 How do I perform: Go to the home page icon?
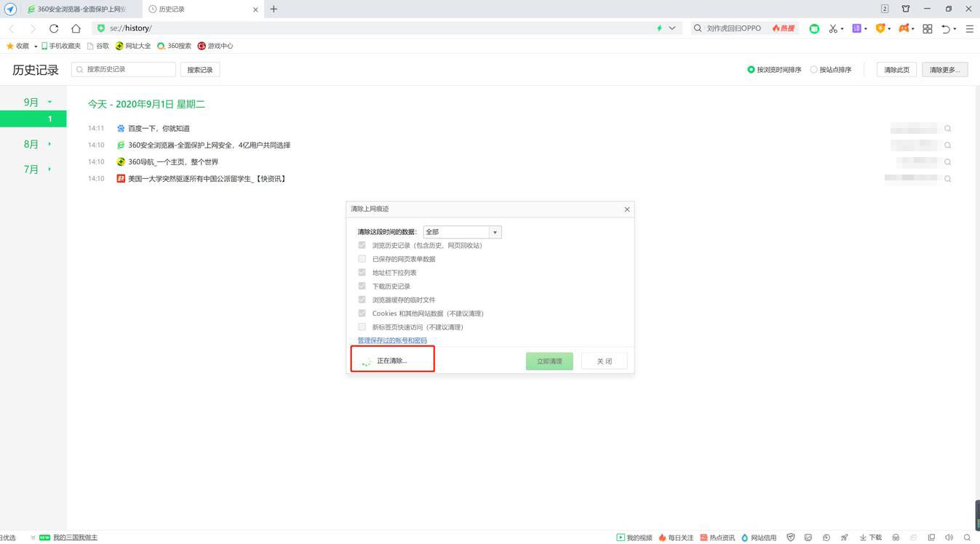click(x=76, y=28)
